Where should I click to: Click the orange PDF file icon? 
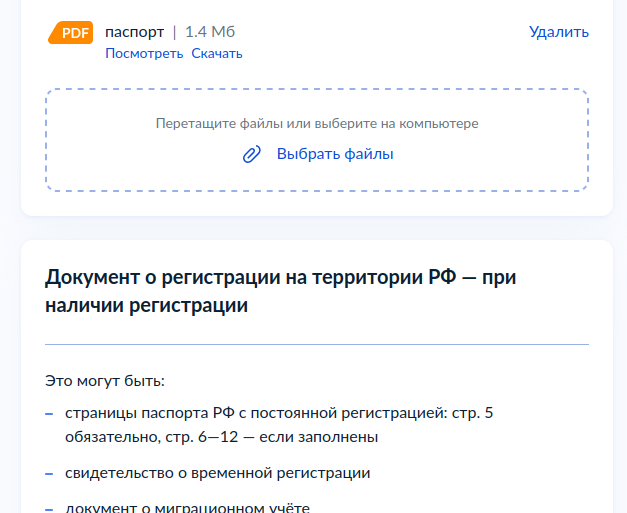pyautogui.click(x=70, y=32)
